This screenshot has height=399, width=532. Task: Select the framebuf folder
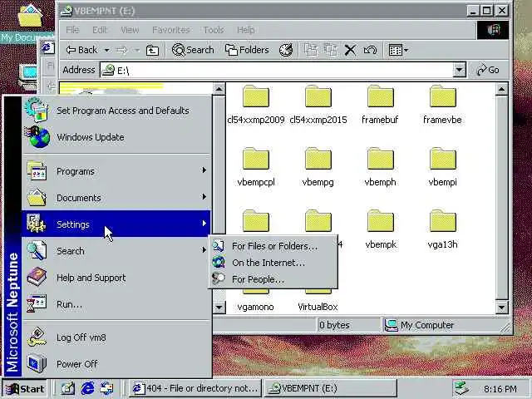point(380,105)
